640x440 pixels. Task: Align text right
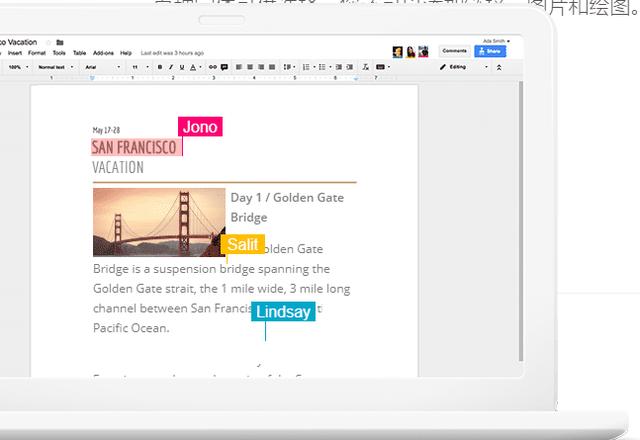[x=261, y=67]
